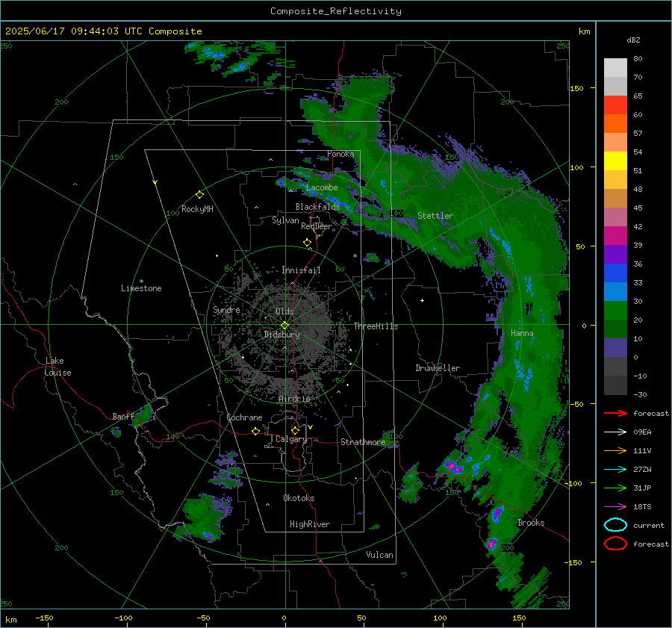Click the Strathmore label
Viewport: 672px width, 628px height.
[363, 442]
